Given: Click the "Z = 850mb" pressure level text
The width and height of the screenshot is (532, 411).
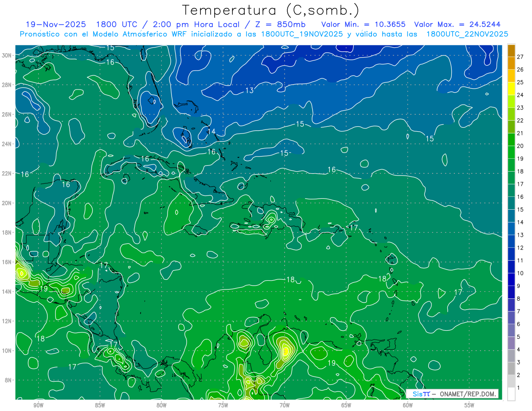Looking at the screenshot, I should click(281, 24).
